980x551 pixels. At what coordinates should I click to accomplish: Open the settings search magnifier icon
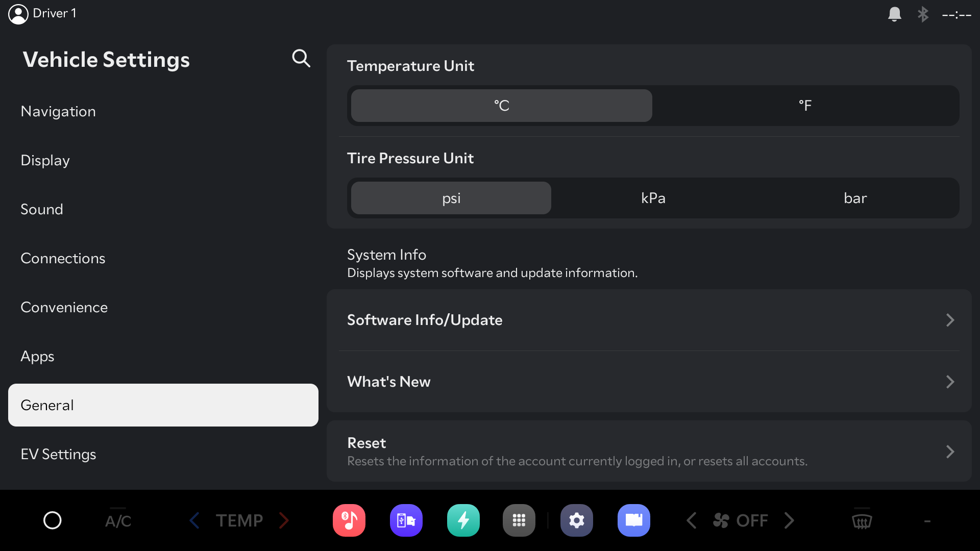coord(301,59)
